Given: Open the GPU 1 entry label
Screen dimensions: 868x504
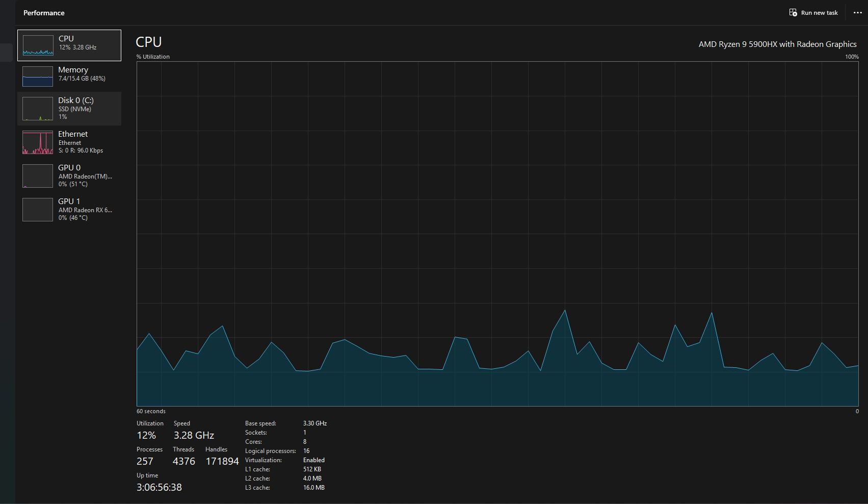Looking at the screenshot, I should point(69,201).
